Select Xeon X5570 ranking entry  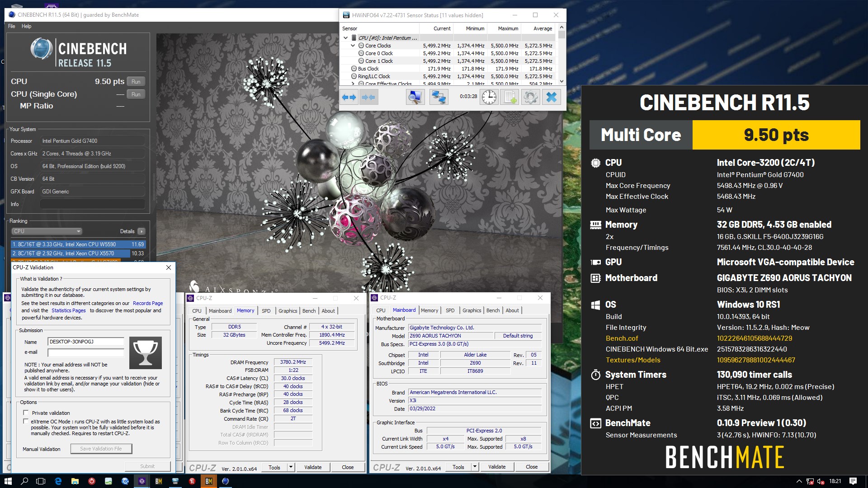click(78, 253)
